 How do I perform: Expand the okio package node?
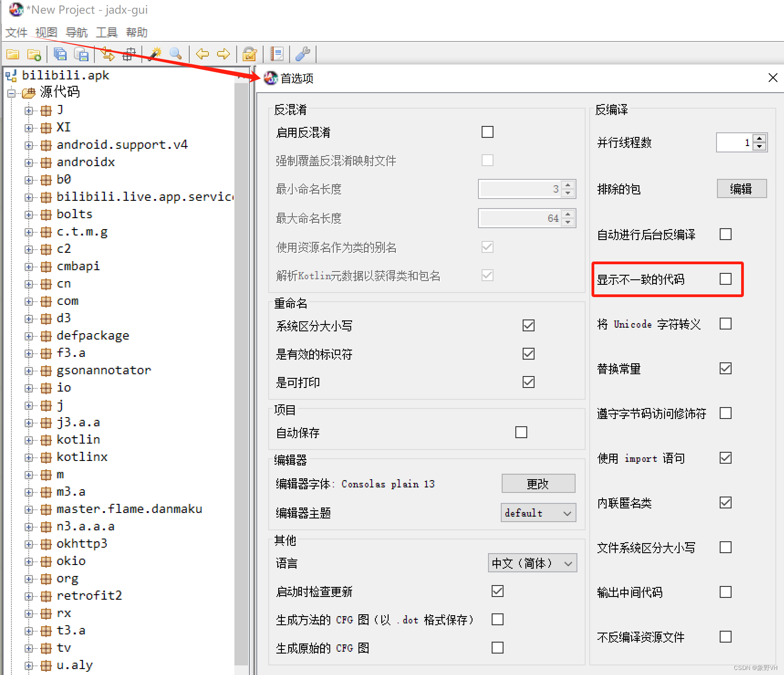[29, 561]
